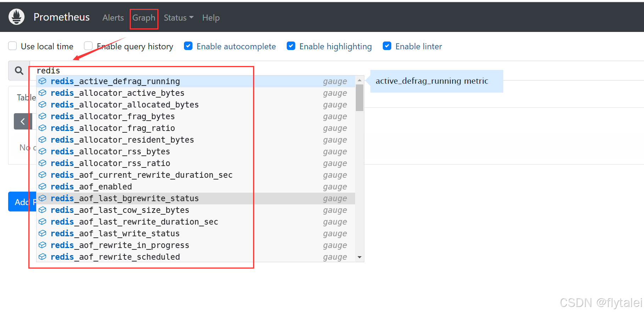Open the Alerts page
Viewport: 644px width, 314px height.
(x=113, y=18)
